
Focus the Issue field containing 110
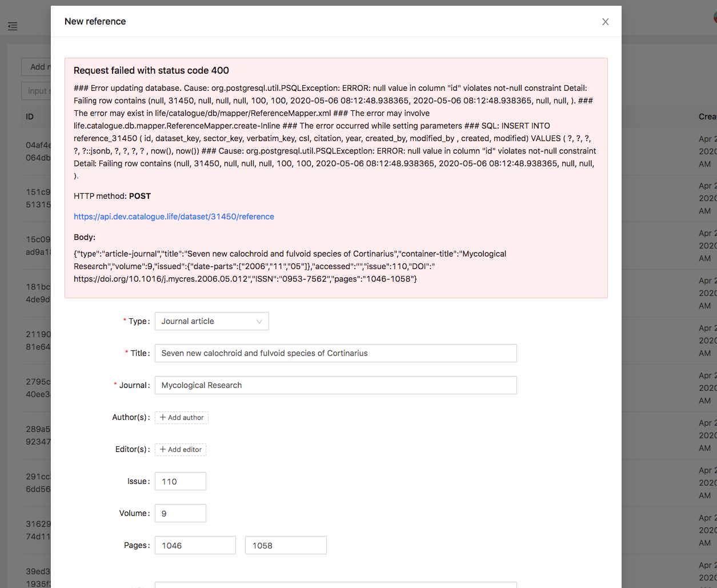tap(180, 481)
